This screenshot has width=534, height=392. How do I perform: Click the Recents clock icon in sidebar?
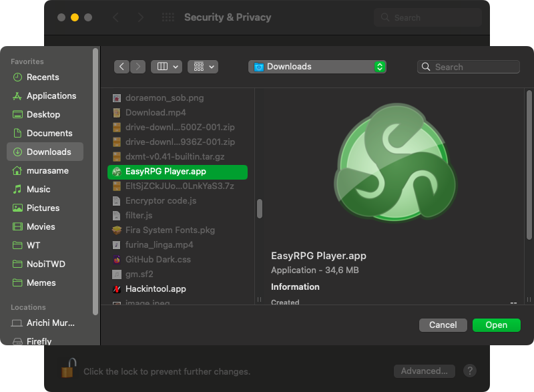[17, 77]
